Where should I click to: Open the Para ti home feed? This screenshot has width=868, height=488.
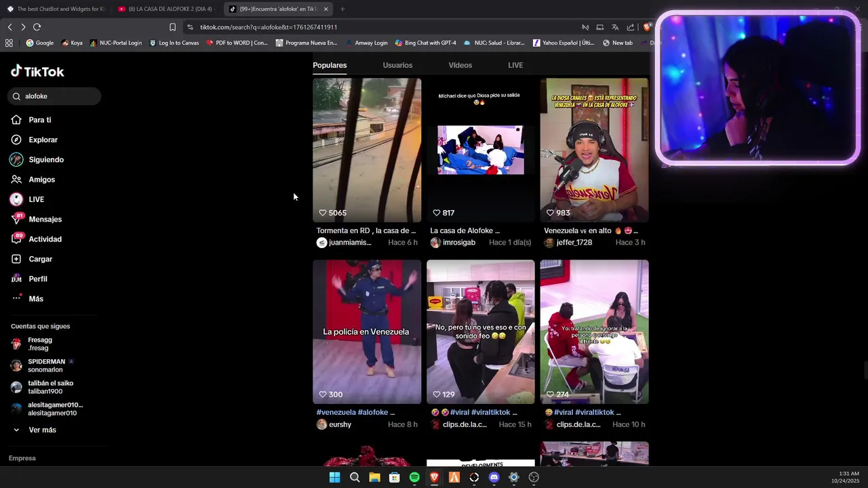(x=31, y=120)
